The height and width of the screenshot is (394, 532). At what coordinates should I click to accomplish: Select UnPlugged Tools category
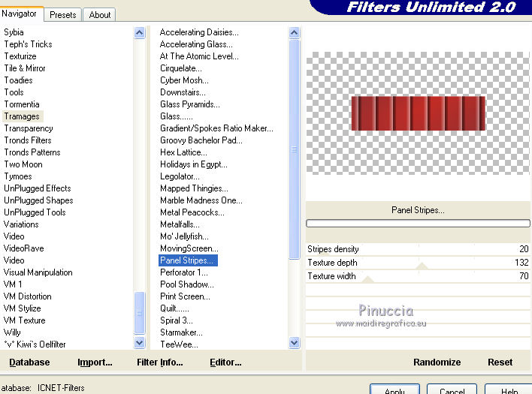click(x=35, y=212)
